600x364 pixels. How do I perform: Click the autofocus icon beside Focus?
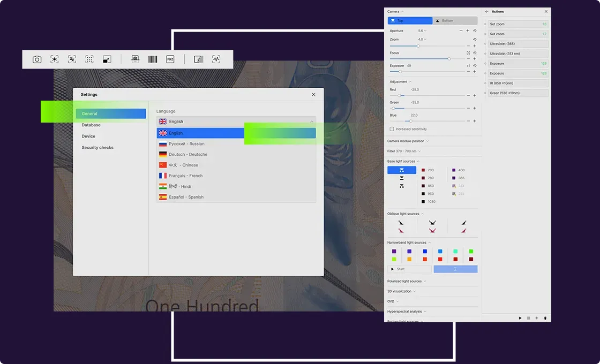[468, 53]
